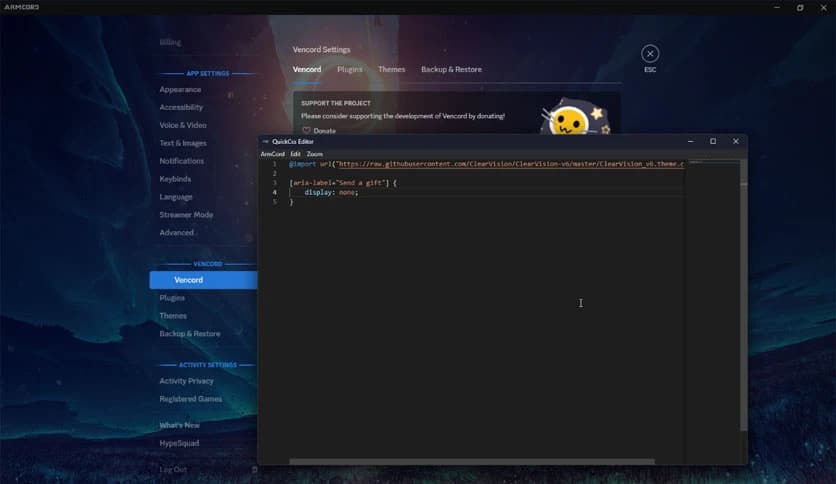The image size is (836, 484).
Task: Open Streamer Mode settings
Action: (x=186, y=215)
